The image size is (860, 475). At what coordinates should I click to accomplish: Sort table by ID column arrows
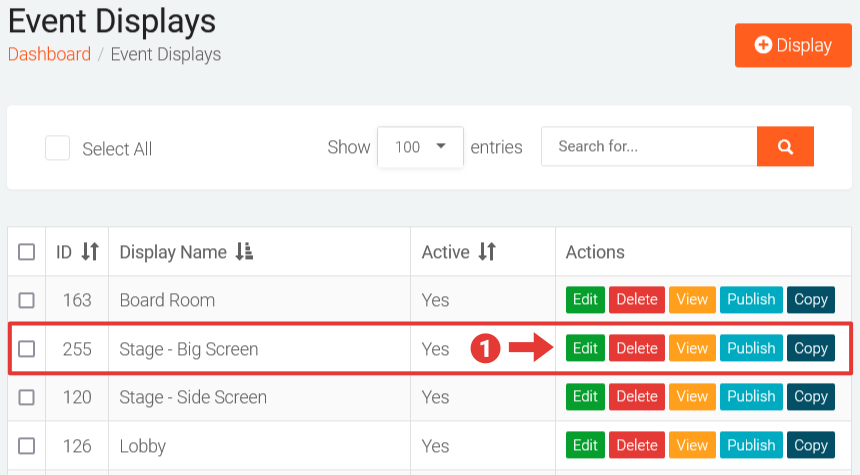pyautogui.click(x=90, y=252)
